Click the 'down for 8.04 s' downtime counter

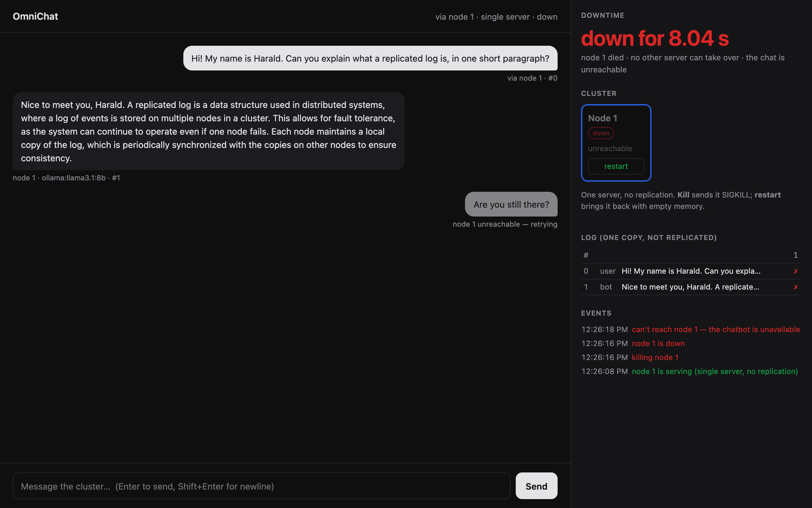point(655,38)
